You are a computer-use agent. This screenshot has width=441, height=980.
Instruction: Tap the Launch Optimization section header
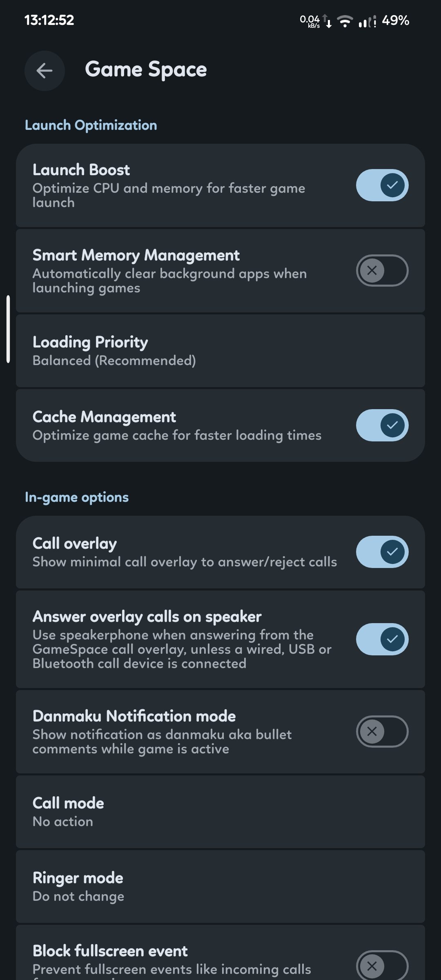91,125
